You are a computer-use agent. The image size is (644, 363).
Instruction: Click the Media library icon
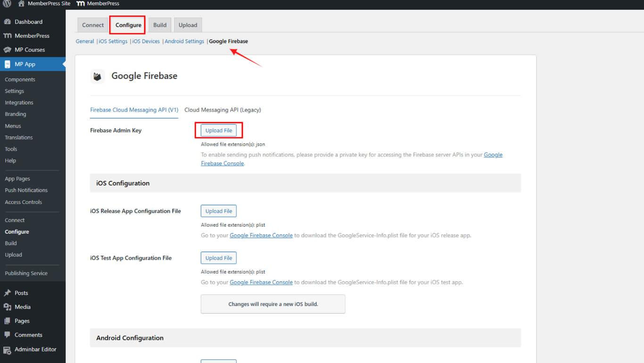[x=8, y=307]
